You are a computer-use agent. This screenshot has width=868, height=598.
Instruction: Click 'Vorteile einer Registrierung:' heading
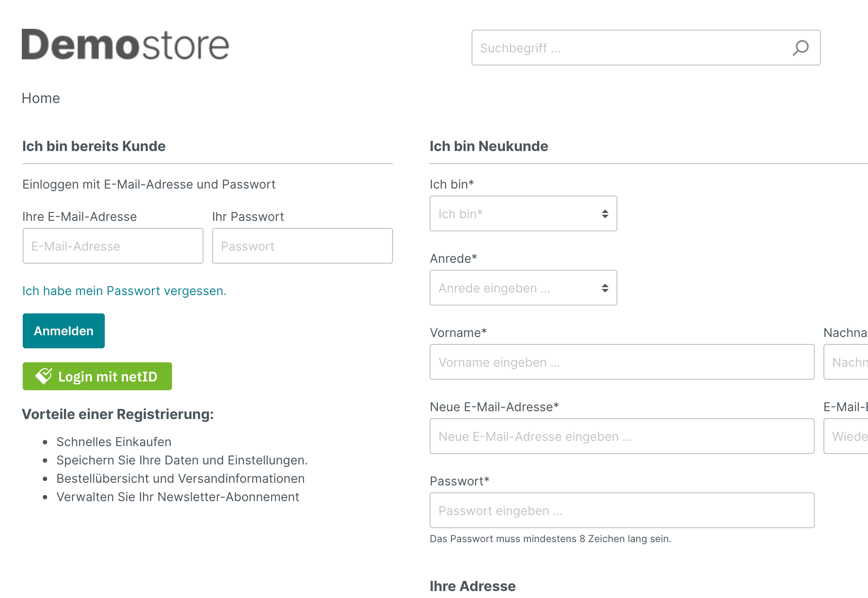(x=118, y=414)
